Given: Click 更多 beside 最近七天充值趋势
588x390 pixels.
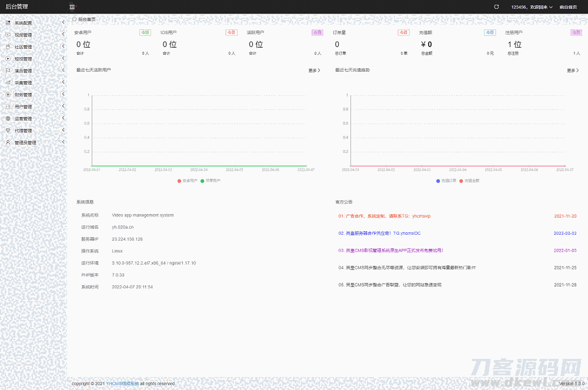Looking at the screenshot, I should tap(572, 71).
